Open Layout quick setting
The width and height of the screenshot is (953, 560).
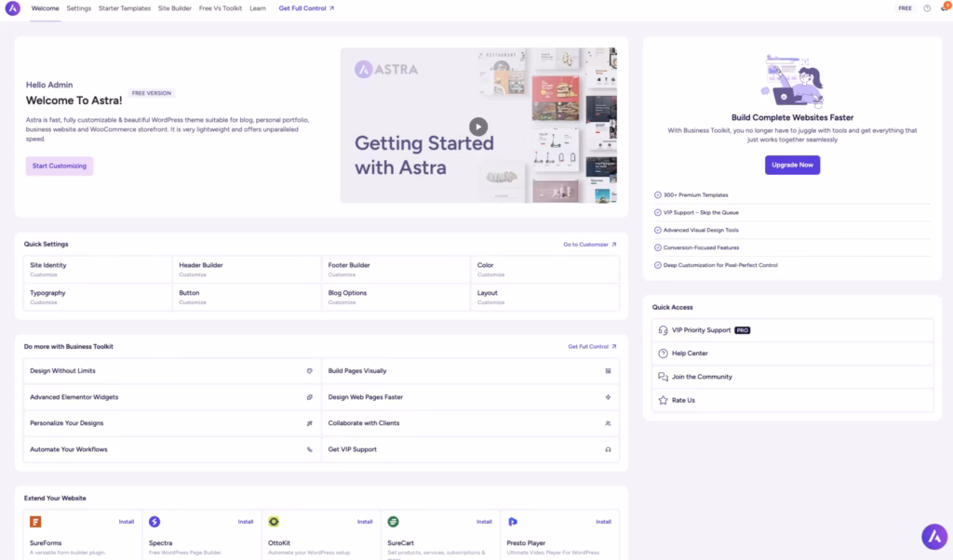544,297
